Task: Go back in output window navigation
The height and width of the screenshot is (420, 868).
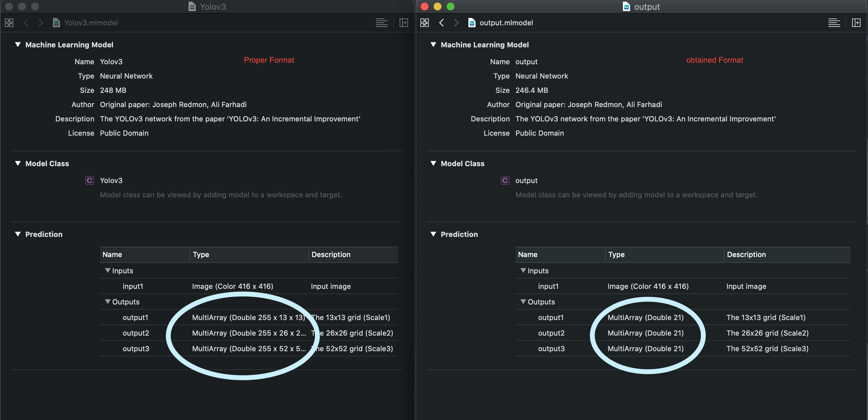Action: [x=441, y=23]
